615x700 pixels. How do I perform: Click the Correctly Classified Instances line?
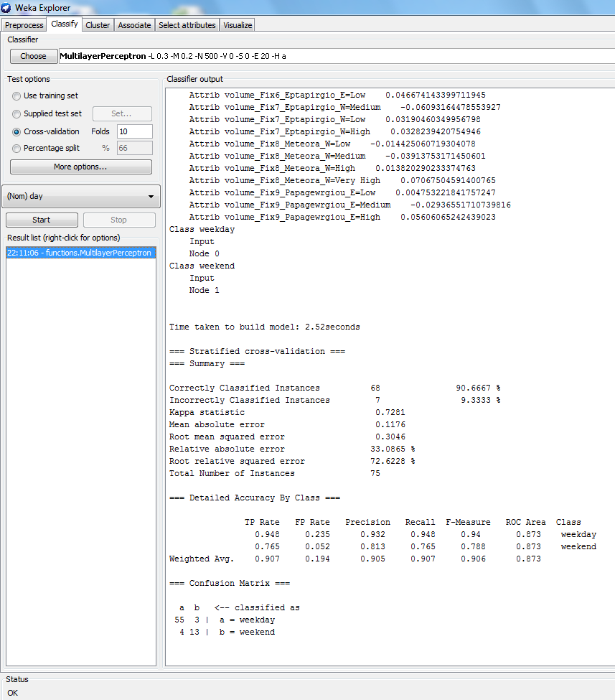pos(334,388)
